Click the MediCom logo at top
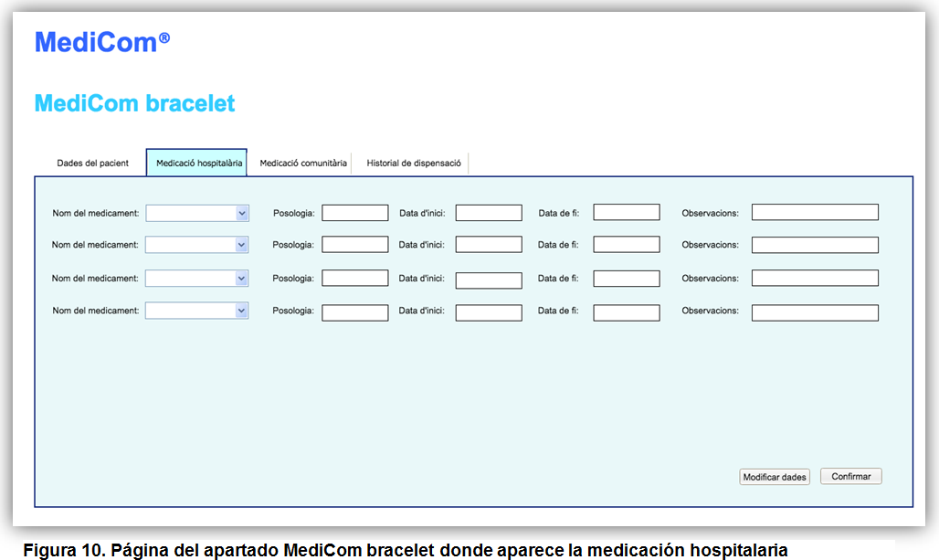This screenshot has height=560, width=939. (102, 42)
